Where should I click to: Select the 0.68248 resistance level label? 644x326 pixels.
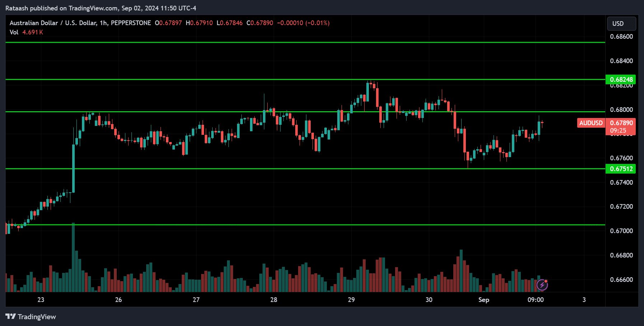point(621,80)
